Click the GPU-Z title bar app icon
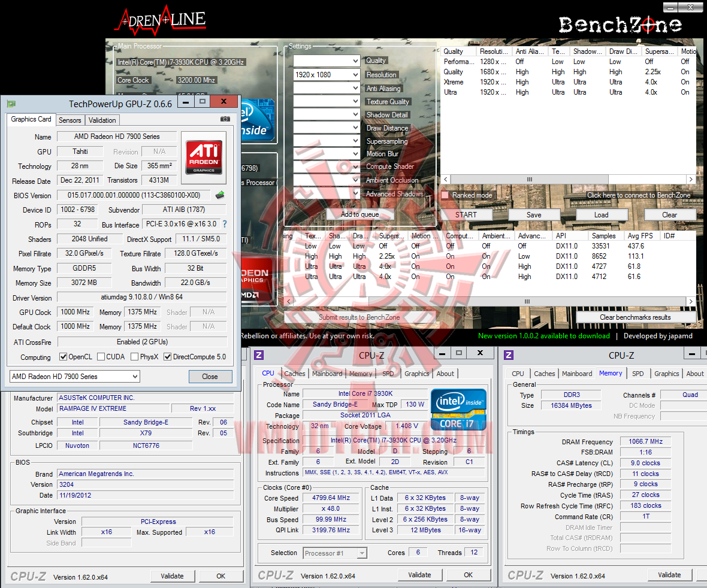Viewport: 707px width, 588px height. (11, 104)
